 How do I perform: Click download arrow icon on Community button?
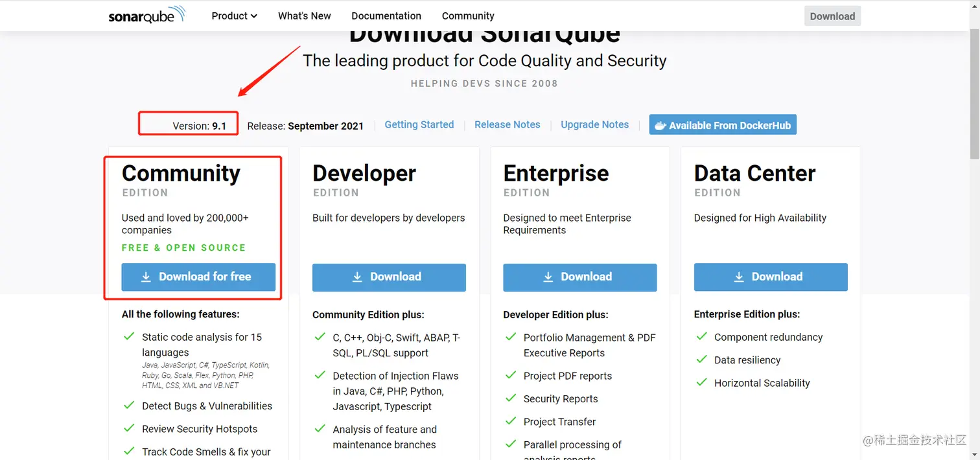click(146, 277)
